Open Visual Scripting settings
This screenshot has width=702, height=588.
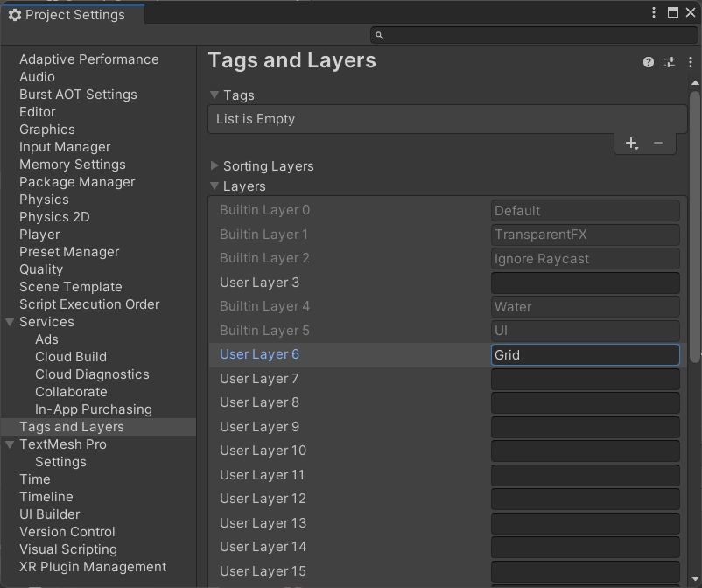pyautogui.click(x=68, y=549)
